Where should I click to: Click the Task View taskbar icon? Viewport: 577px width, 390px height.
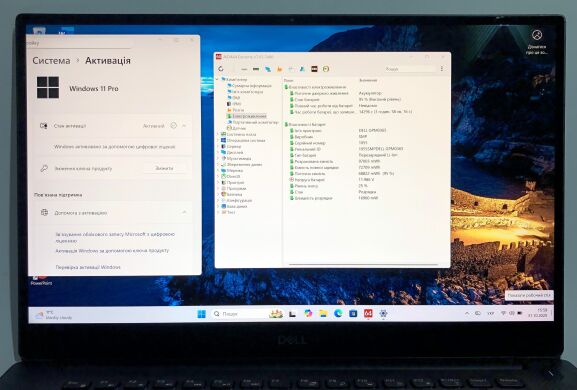click(293, 314)
